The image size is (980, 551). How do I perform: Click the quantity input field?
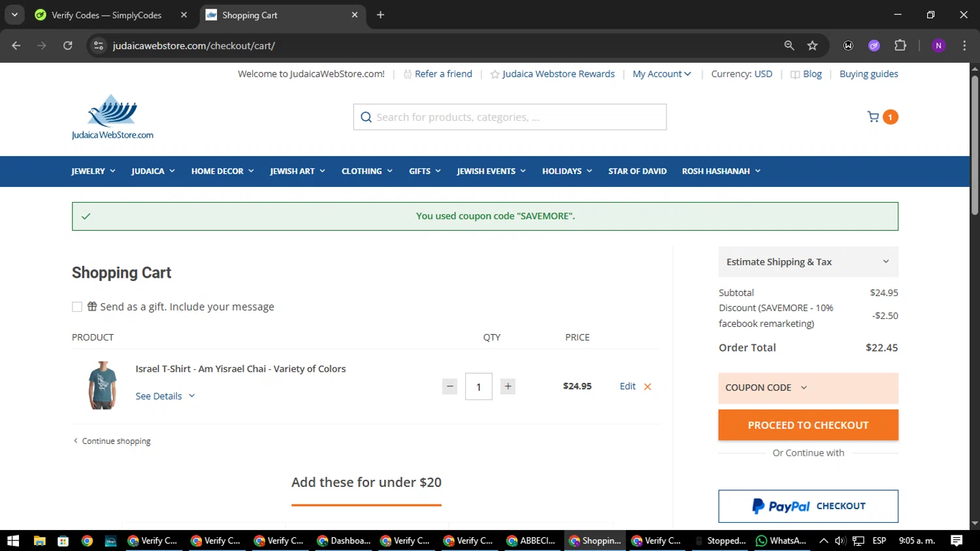(x=478, y=386)
